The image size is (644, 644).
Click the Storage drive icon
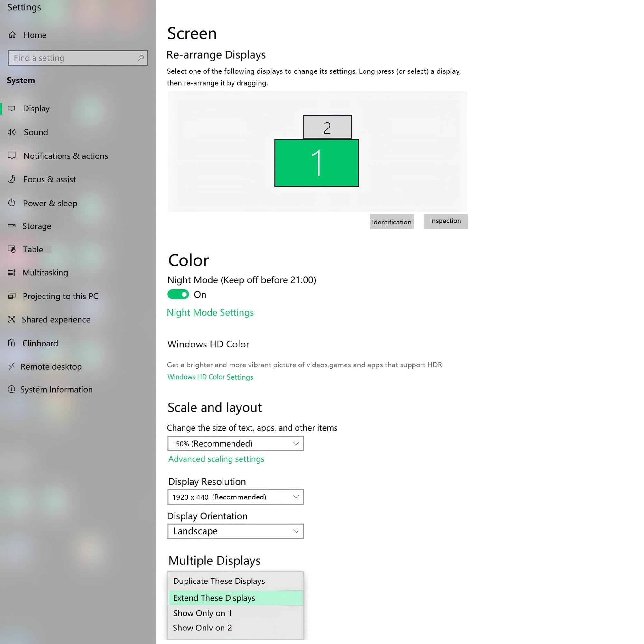tap(12, 226)
